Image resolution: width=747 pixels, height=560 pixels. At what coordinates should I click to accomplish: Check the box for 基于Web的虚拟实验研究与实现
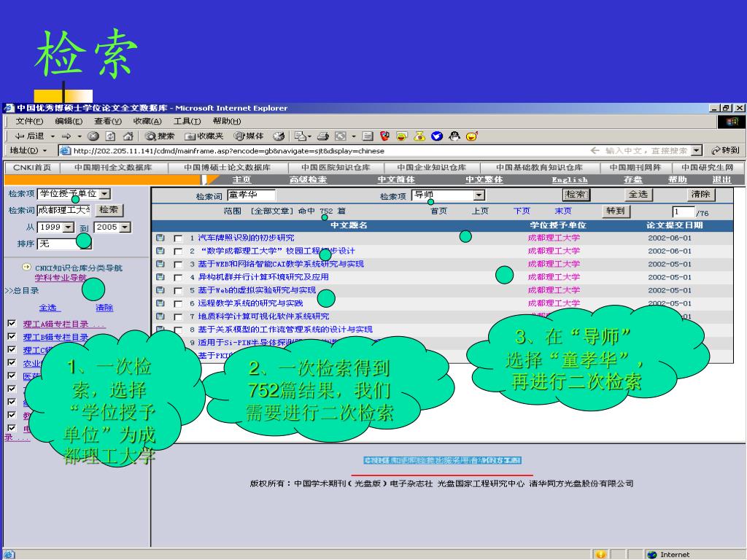tap(178, 290)
